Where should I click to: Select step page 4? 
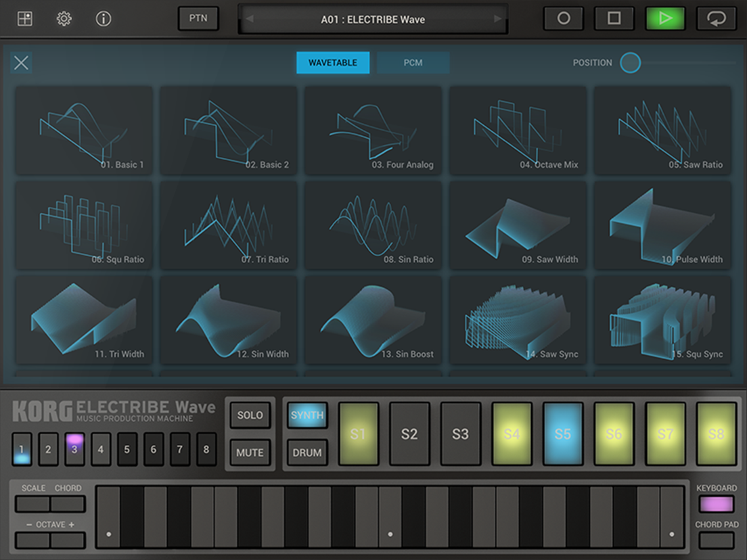[x=101, y=449]
